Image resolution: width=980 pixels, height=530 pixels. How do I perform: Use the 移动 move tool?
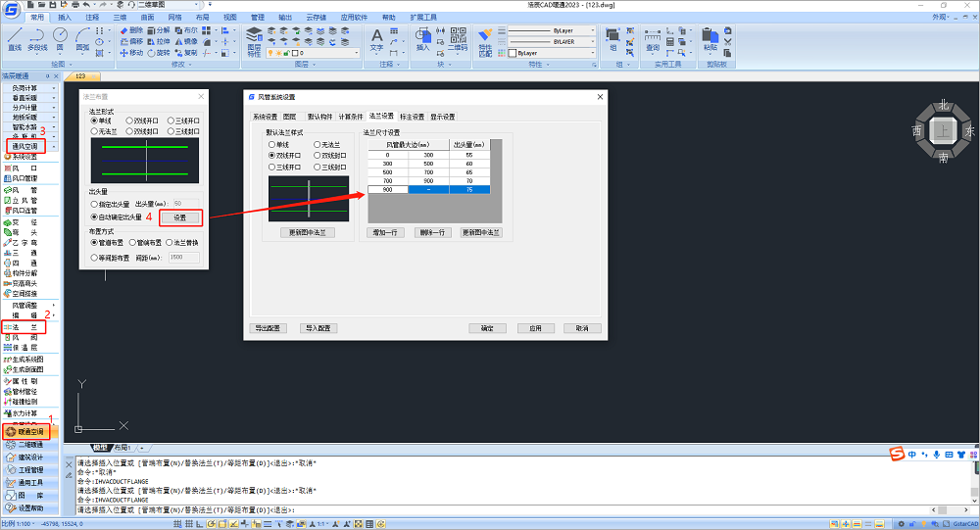132,53
